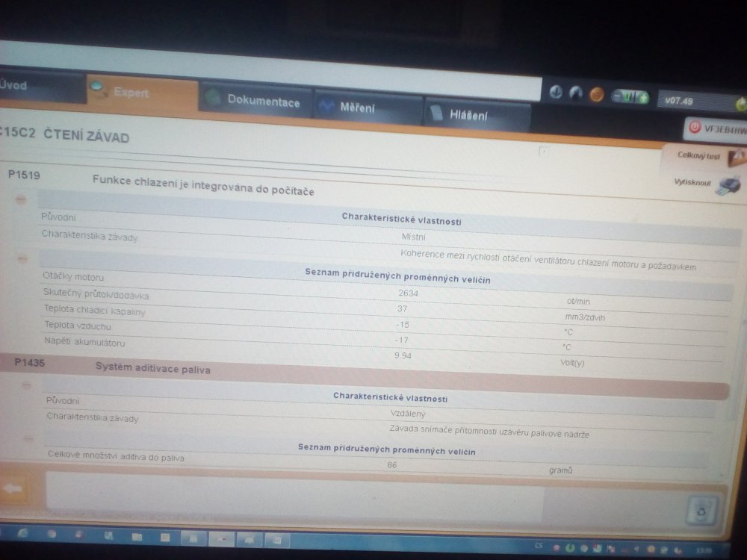The width and height of the screenshot is (747, 560).
Task: Click the 'Teplota vzduchu' row label
Action: (78, 326)
